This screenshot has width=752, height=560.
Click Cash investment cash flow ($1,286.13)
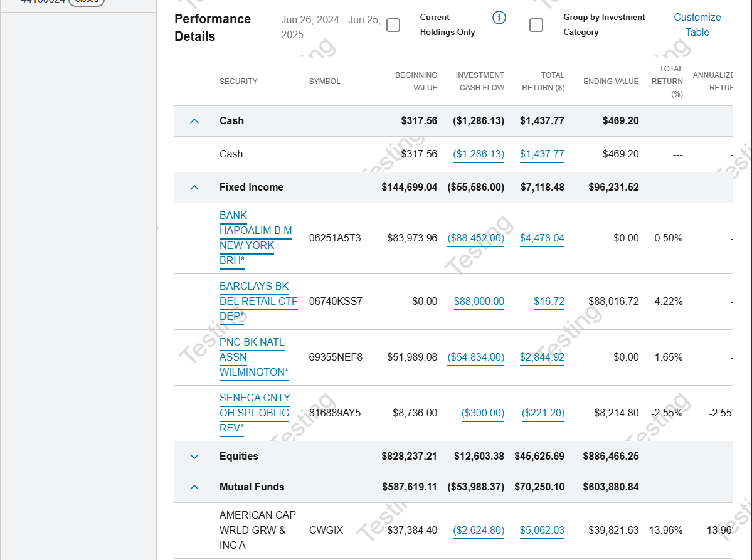click(x=479, y=154)
